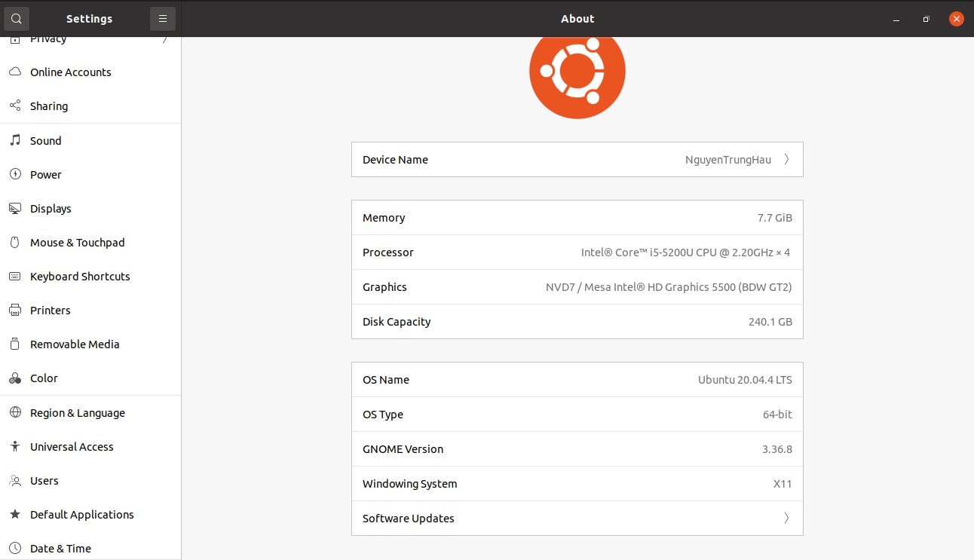974x560 pixels.
Task: Click GNOME version value 3.36.8
Action: click(x=777, y=449)
